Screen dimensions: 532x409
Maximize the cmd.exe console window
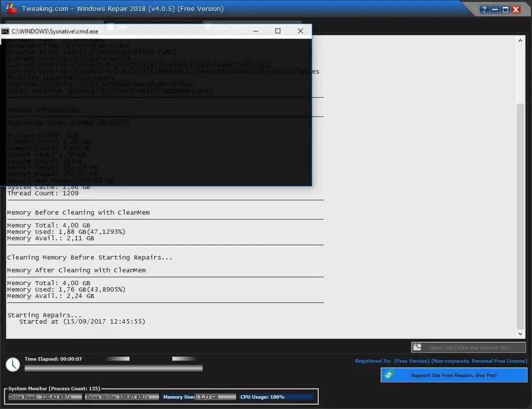click(278, 31)
